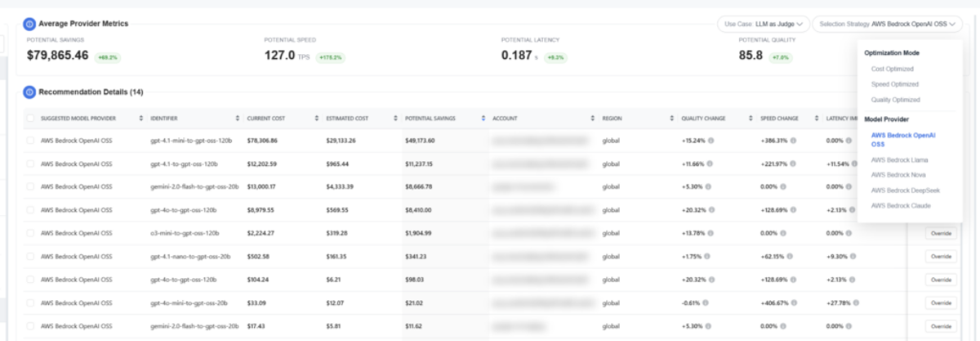
Task: Check the gpt-4.1-mini-to-gpt-oss-120b row checkbox
Action: pyautogui.click(x=31, y=141)
